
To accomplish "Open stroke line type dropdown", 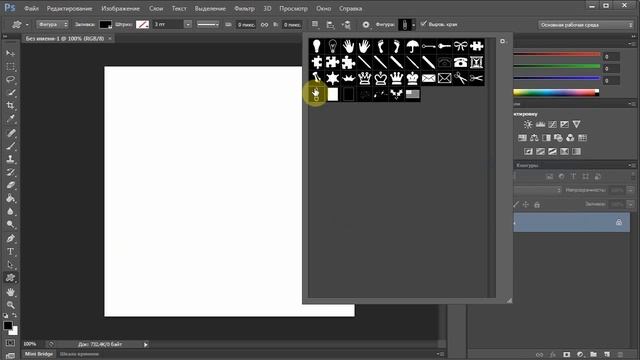I will (x=208, y=24).
